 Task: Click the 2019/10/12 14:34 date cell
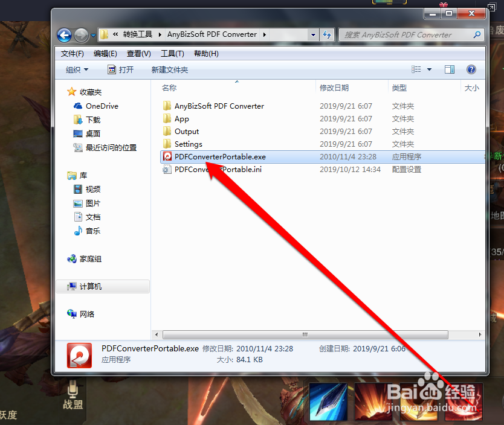point(350,169)
